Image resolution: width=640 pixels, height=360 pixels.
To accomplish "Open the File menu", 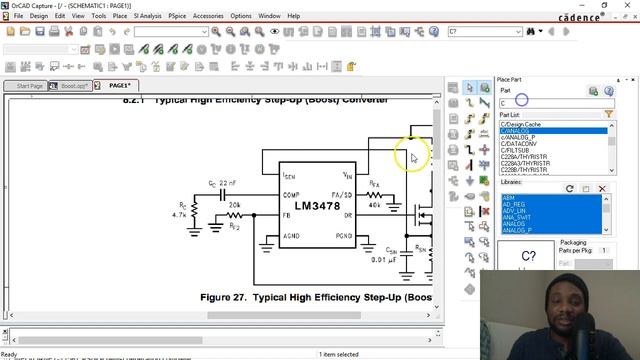I will (x=19, y=16).
